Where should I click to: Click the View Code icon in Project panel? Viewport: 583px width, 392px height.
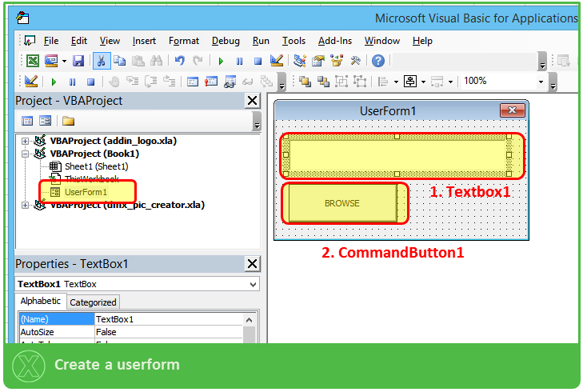(27, 121)
